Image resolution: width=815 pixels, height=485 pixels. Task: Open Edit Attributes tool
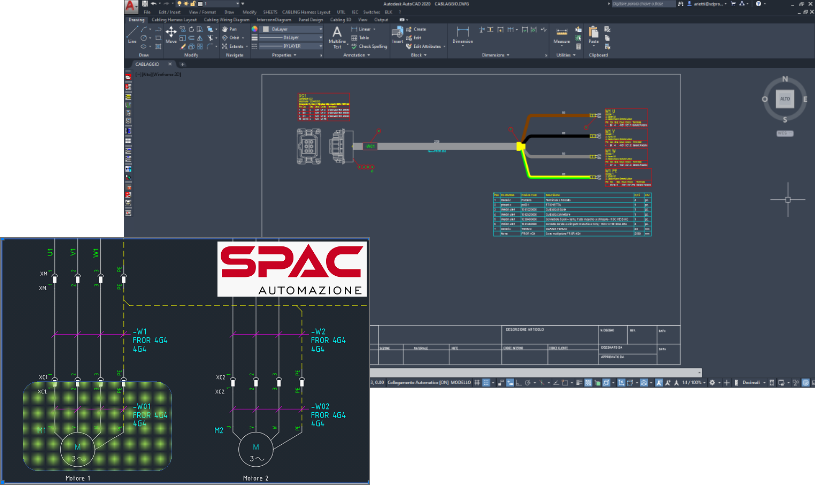tap(425, 46)
